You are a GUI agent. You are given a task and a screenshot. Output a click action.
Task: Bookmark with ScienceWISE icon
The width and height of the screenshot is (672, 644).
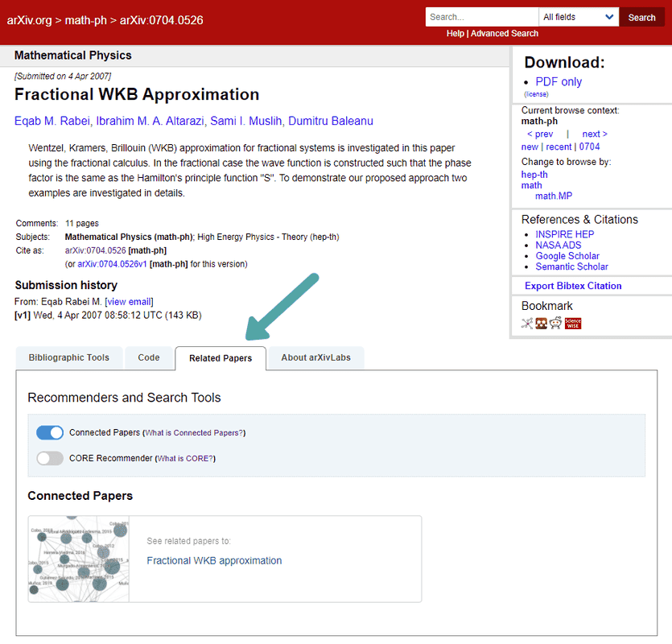573,324
